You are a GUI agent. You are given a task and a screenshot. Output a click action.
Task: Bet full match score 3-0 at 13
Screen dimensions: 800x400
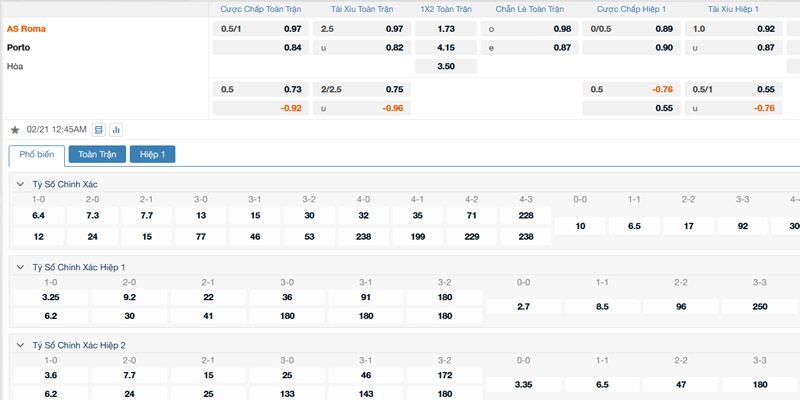(201, 215)
